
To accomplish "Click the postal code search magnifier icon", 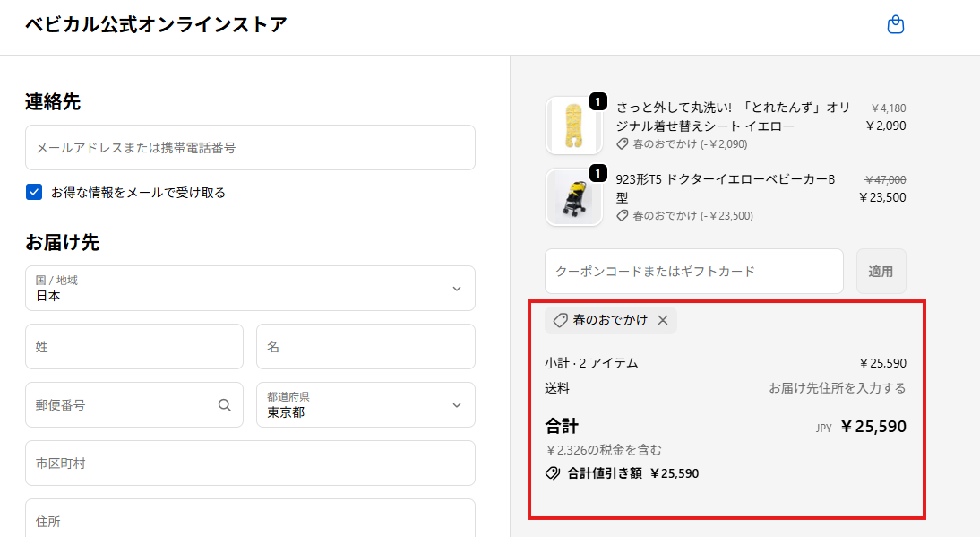I will [x=225, y=405].
